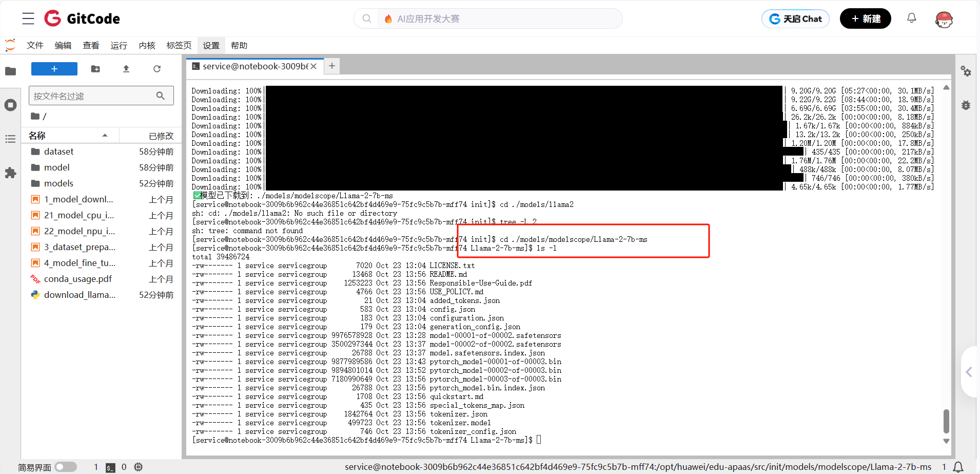The image size is (980, 474).
Task: Open the property inspector gears icon
Action: pyautogui.click(x=966, y=71)
